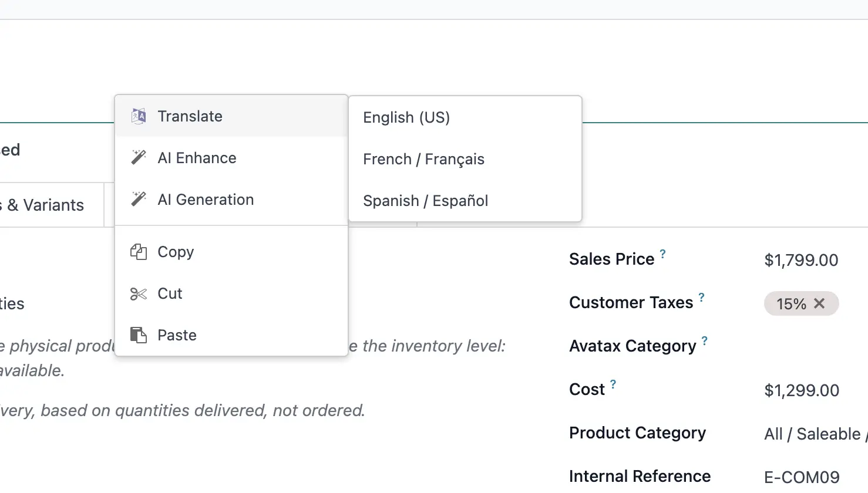Open the Avatax Category help icon

pos(705,340)
